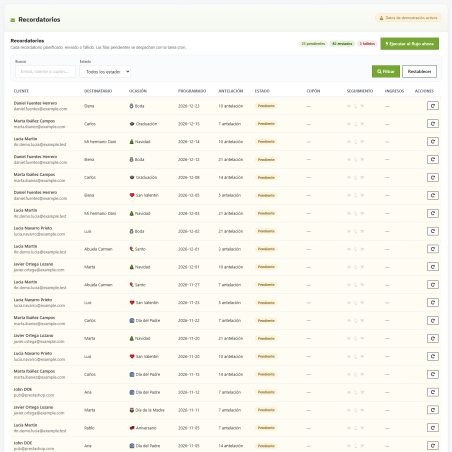Click the action icon for Luis's San Valentín 10 antelación row
Screen dimensions: 452x452
pyautogui.click(x=433, y=356)
